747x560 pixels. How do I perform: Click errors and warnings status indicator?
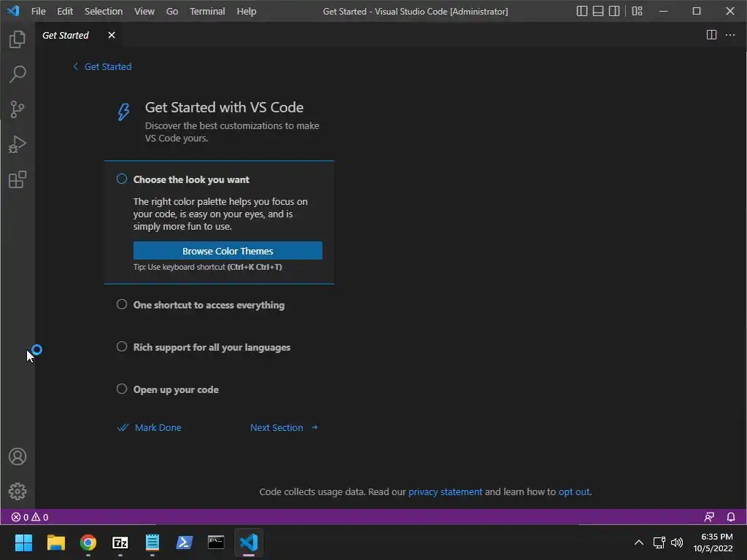[29, 517]
